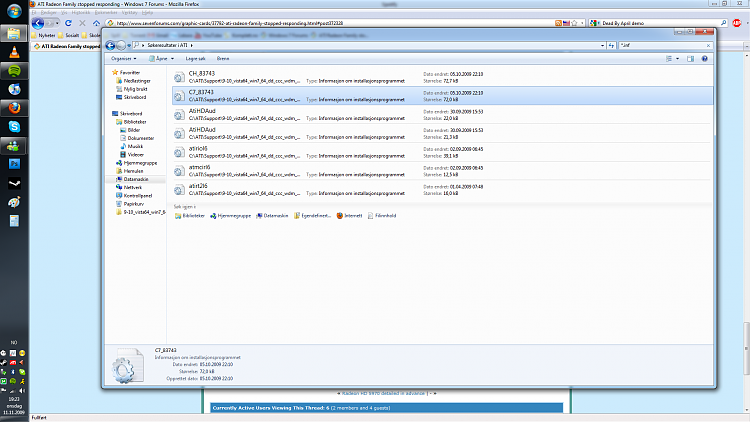Open Firefox address bar dropdown arrow
This screenshot has height=422, width=750.
[582, 23]
